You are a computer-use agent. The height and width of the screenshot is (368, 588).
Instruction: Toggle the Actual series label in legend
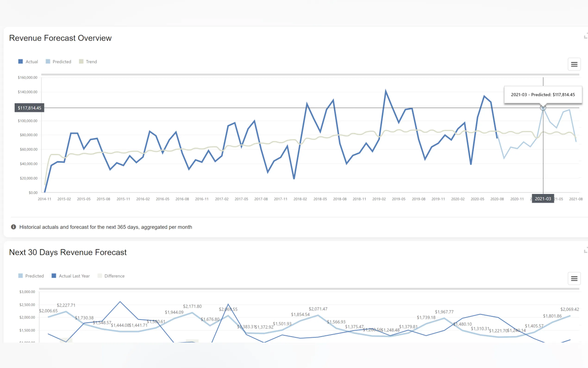(32, 62)
